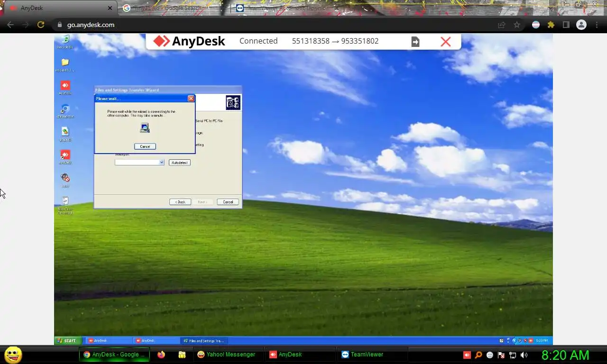Open the smiley start menu button
Image resolution: width=607 pixels, height=364 pixels.
pos(13,355)
